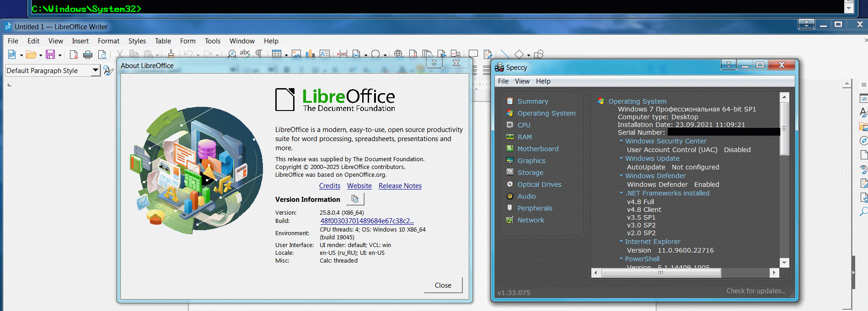Click Clone Formatting paintbrush icon
This screenshot has height=311, width=868.
pyautogui.click(x=171, y=54)
